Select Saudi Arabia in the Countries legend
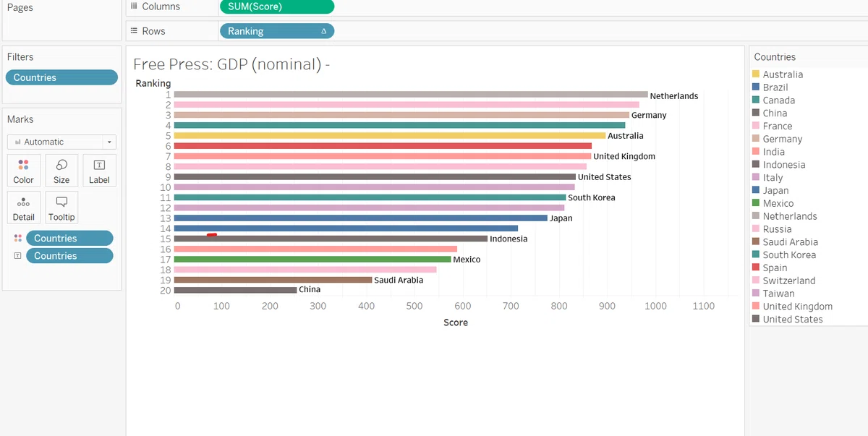This screenshot has height=436, width=868. (x=790, y=242)
